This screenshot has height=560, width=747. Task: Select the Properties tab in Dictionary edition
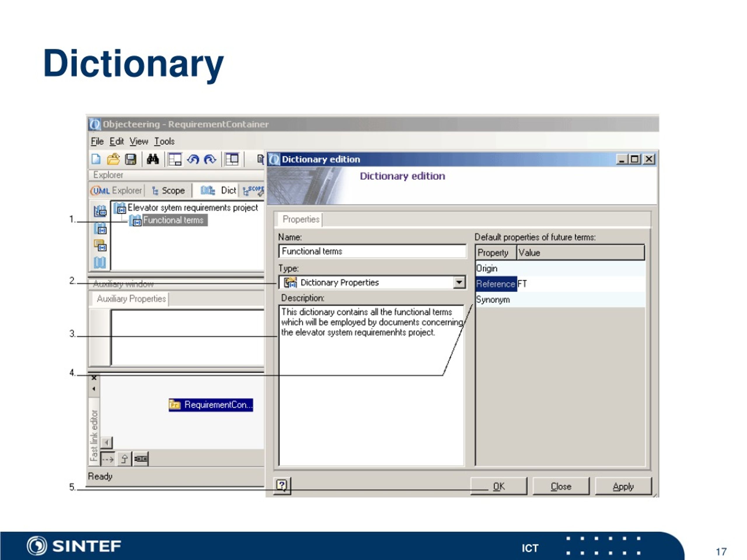coord(300,219)
